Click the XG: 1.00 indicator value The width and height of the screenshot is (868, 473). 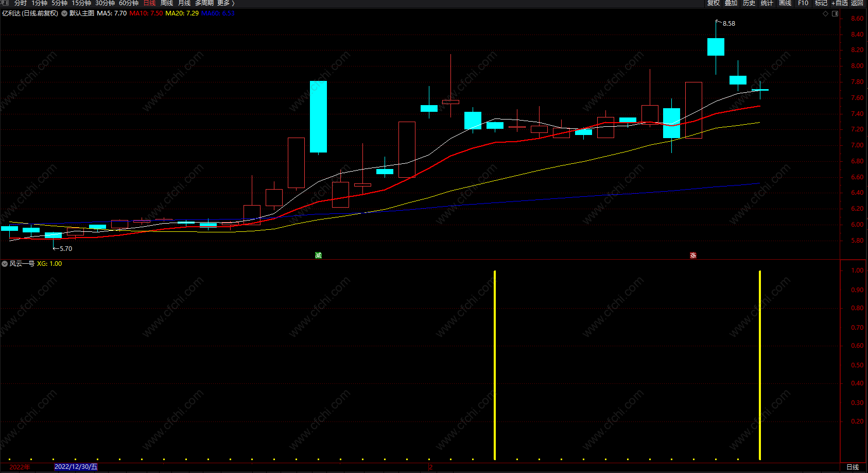49,264
